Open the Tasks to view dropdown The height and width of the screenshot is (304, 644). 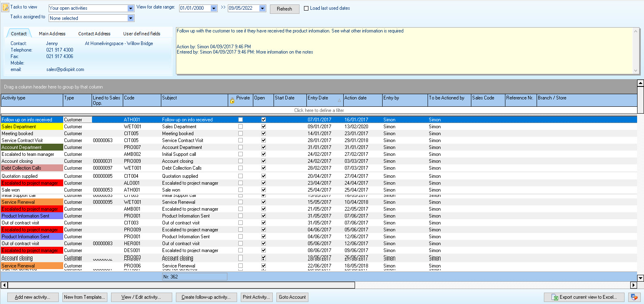[131, 8]
